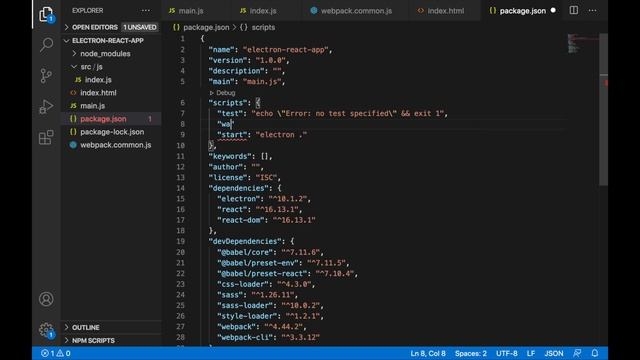Open index.js in the file tree
The height and width of the screenshot is (360, 640).
pos(111,80)
